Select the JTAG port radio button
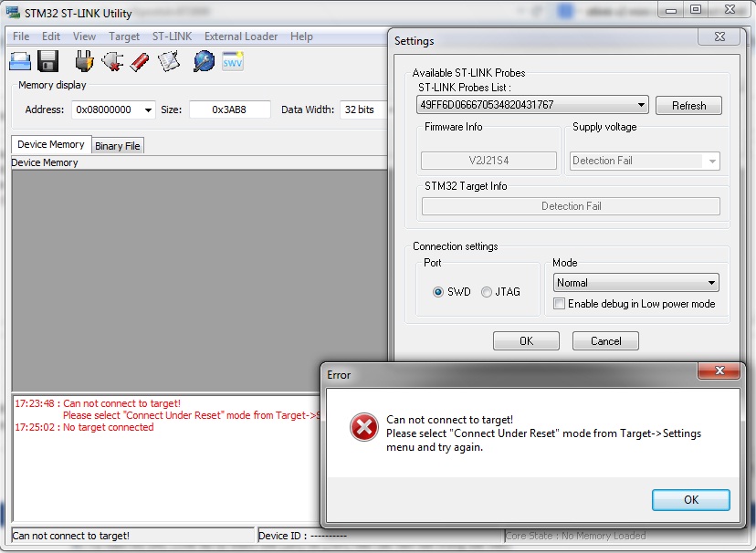 pyautogui.click(x=487, y=292)
